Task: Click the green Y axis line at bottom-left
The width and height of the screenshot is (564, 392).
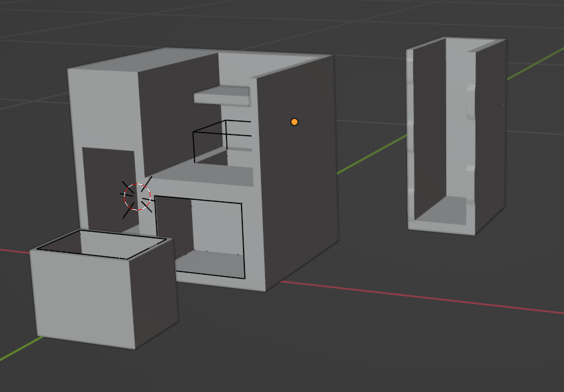Action: [17, 352]
